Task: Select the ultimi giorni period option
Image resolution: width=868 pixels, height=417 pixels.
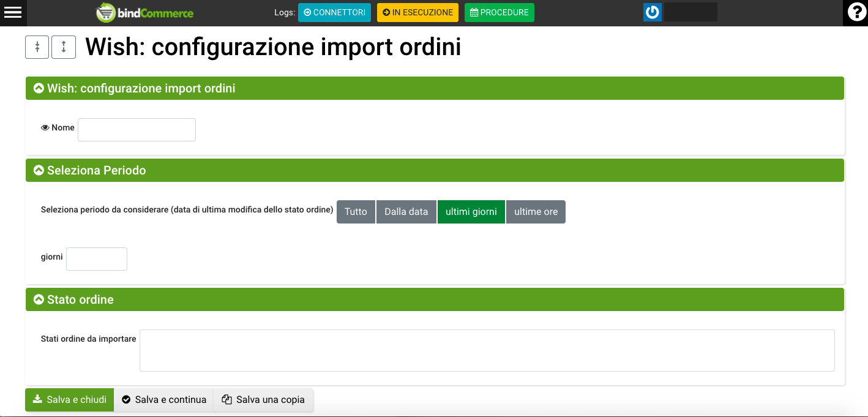Action: 471,212
